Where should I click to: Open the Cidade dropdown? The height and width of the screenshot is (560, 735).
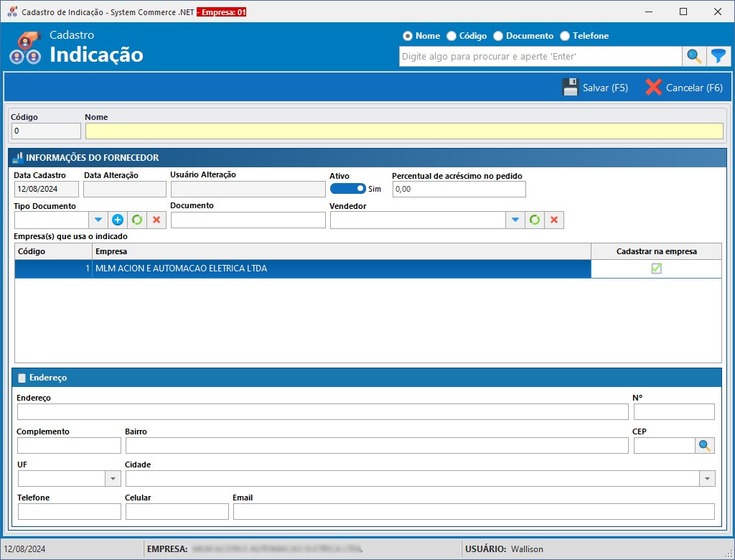[x=707, y=479]
